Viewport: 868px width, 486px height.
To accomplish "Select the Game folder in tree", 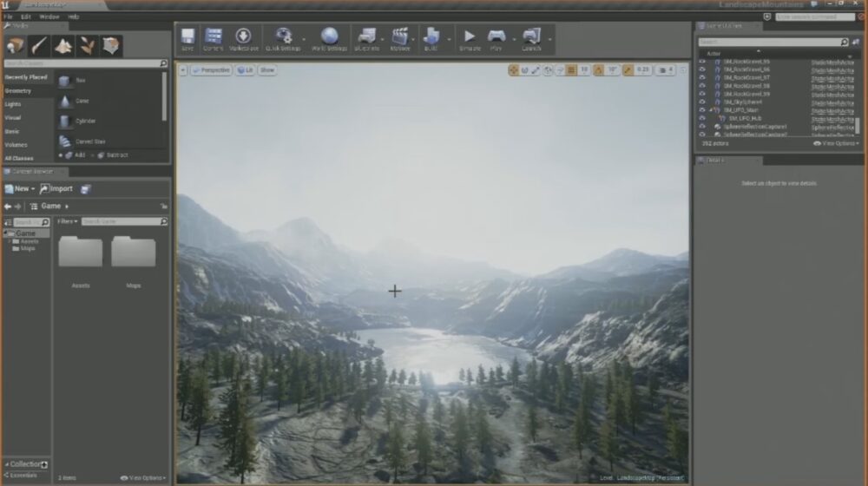I will (25, 233).
